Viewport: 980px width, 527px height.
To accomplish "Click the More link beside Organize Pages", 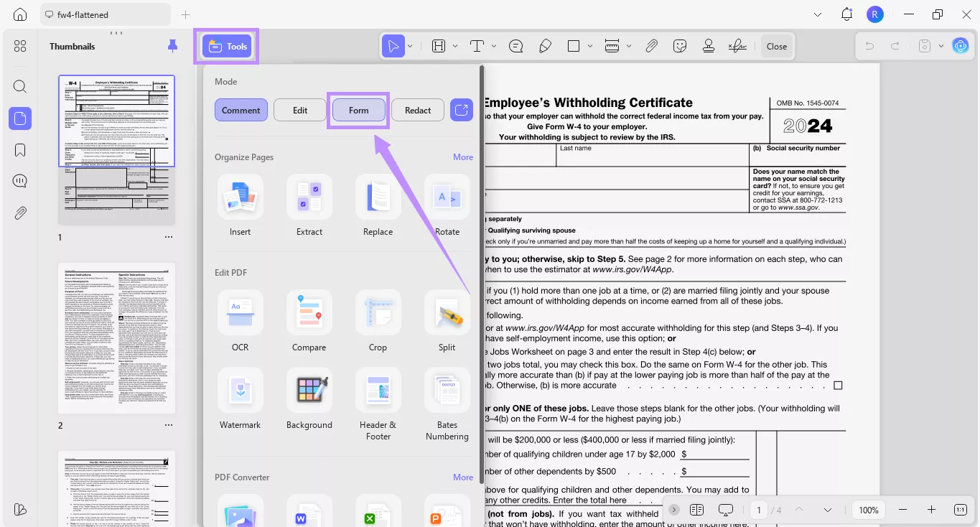I will coord(463,157).
